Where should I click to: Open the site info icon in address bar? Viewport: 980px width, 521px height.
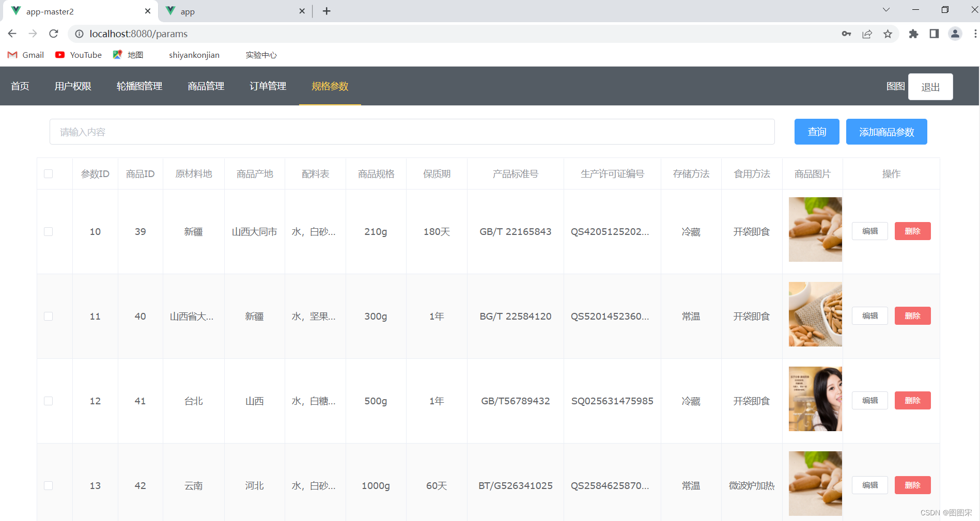79,34
